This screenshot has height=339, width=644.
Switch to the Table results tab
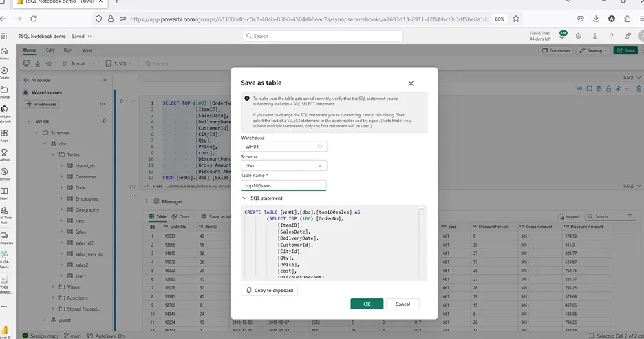click(x=158, y=216)
